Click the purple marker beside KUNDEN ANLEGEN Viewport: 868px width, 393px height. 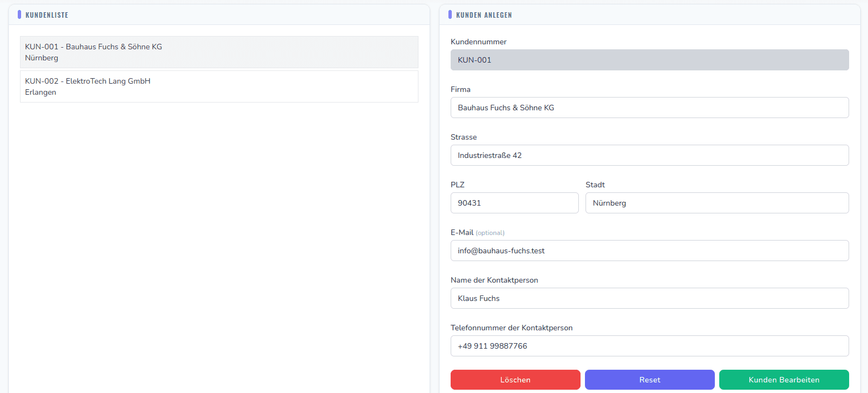[x=450, y=14]
